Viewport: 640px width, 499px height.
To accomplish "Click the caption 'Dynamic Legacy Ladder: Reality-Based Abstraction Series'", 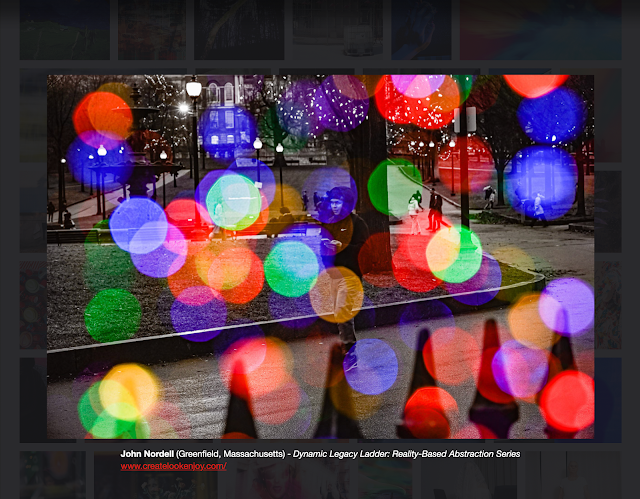I will [x=407, y=454].
